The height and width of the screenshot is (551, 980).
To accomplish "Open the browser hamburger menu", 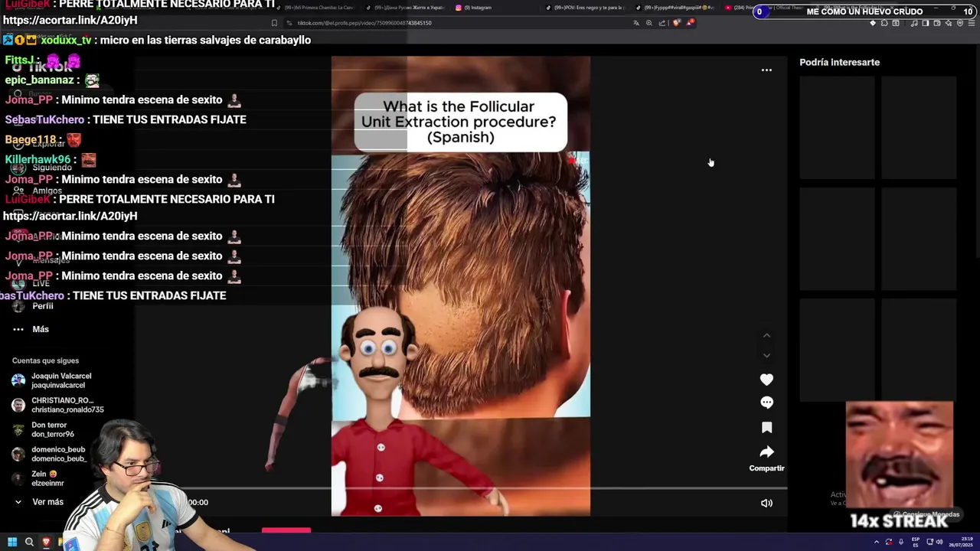I will [x=972, y=23].
